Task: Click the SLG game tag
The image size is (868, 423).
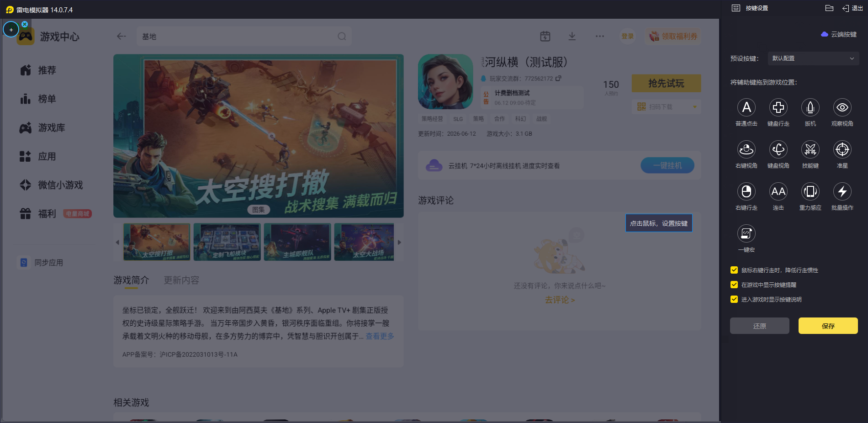Action: tap(458, 119)
